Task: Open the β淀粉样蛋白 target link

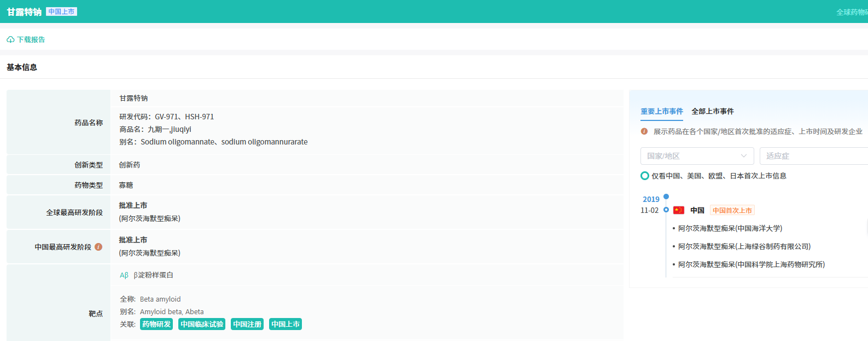Action: coord(153,275)
